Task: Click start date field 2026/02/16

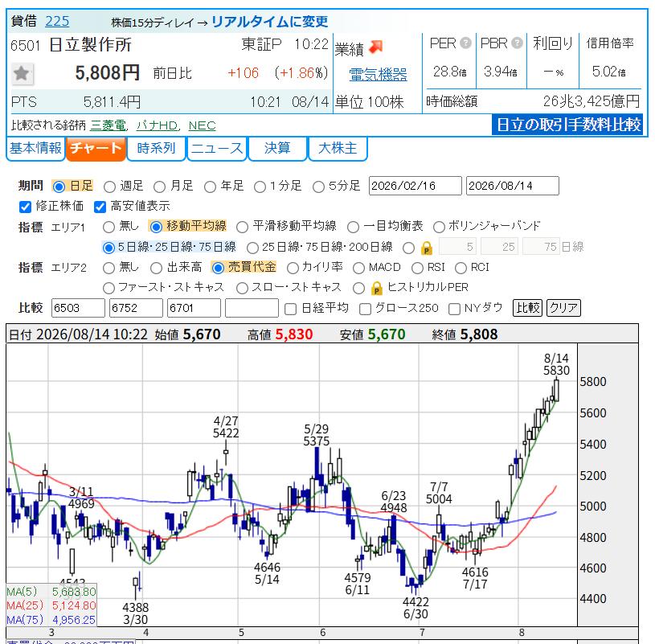Action: point(416,186)
